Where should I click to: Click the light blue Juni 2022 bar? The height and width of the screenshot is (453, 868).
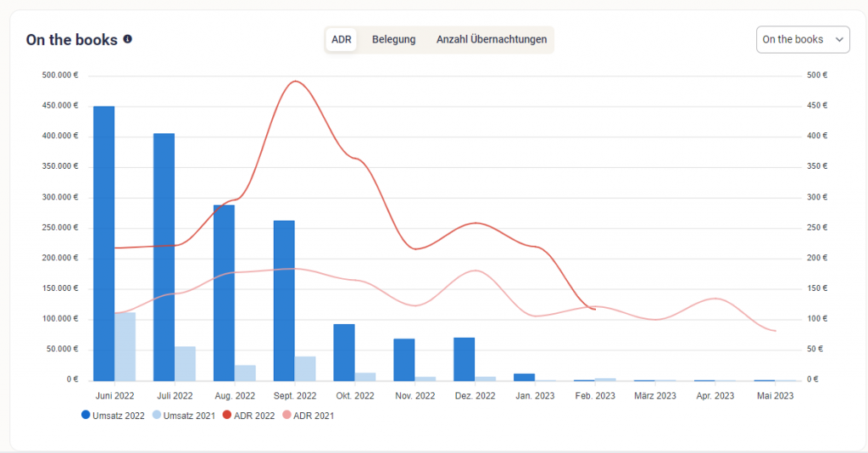coord(125,347)
